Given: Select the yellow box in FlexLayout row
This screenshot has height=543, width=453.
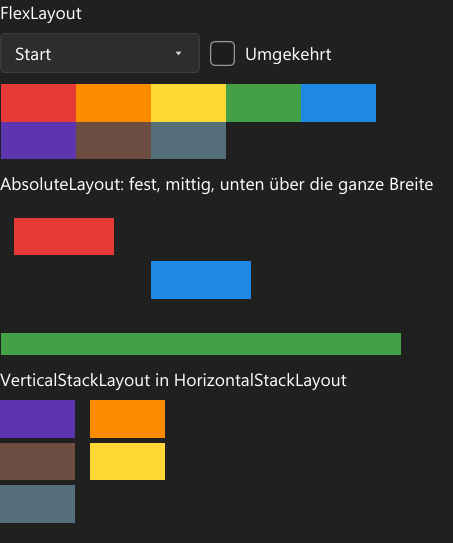Looking at the screenshot, I should (x=188, y=103).
